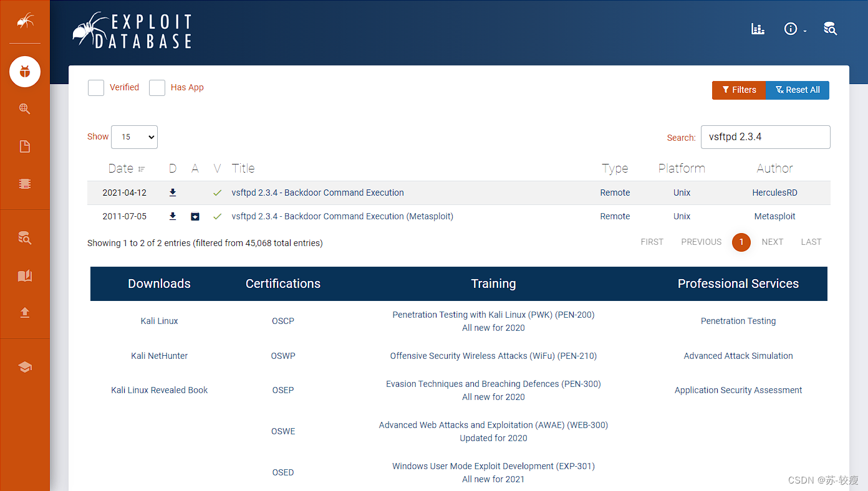868x491 pixels.
Task: Click the Title column header
Action: [x=243, y=168]
